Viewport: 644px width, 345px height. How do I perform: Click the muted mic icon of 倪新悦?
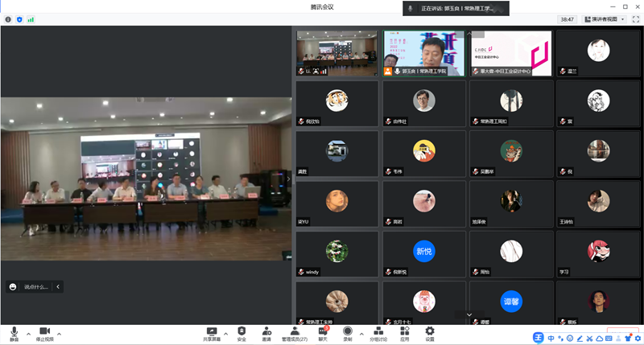point(388,272)
